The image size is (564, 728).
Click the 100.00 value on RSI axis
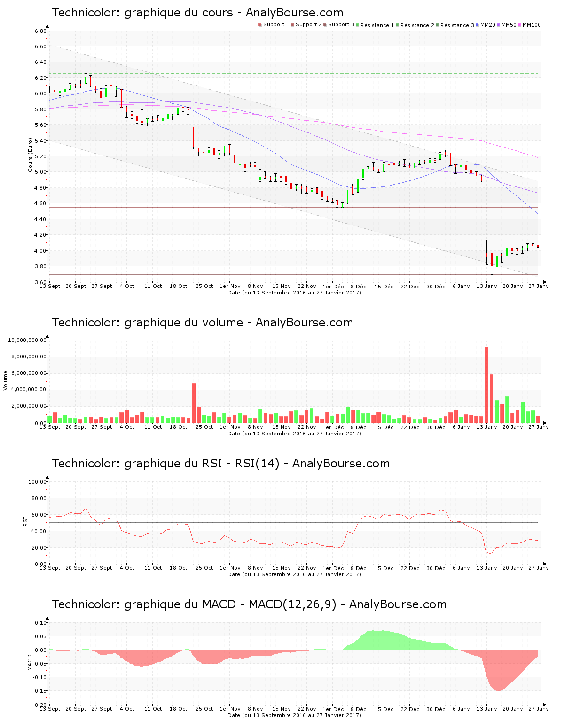[x=38, y=482]
